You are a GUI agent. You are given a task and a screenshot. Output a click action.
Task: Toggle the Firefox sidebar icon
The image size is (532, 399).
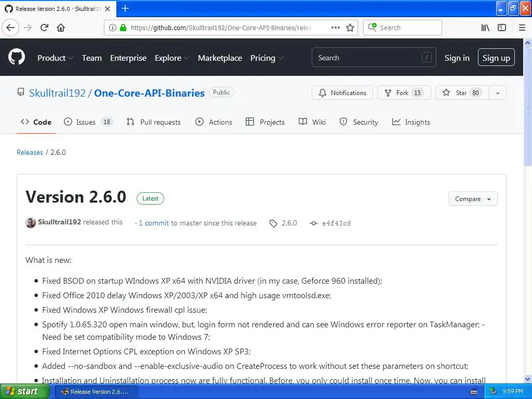502,28
